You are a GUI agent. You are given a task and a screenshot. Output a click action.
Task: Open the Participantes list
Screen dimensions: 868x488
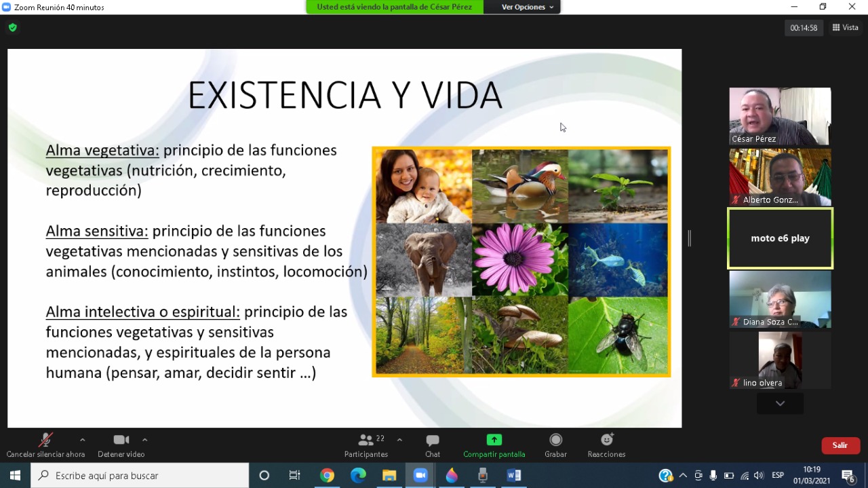point(366,445)
